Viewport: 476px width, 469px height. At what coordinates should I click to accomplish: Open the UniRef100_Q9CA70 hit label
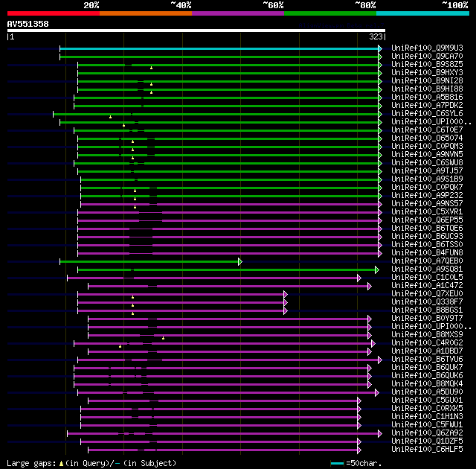click(x=427, y=56)
